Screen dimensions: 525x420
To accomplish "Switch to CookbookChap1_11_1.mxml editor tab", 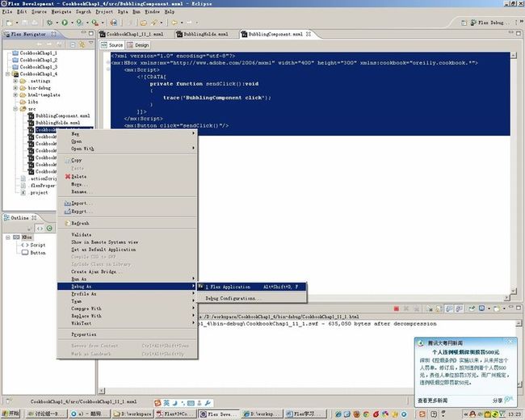I will [x=131, y=34].
